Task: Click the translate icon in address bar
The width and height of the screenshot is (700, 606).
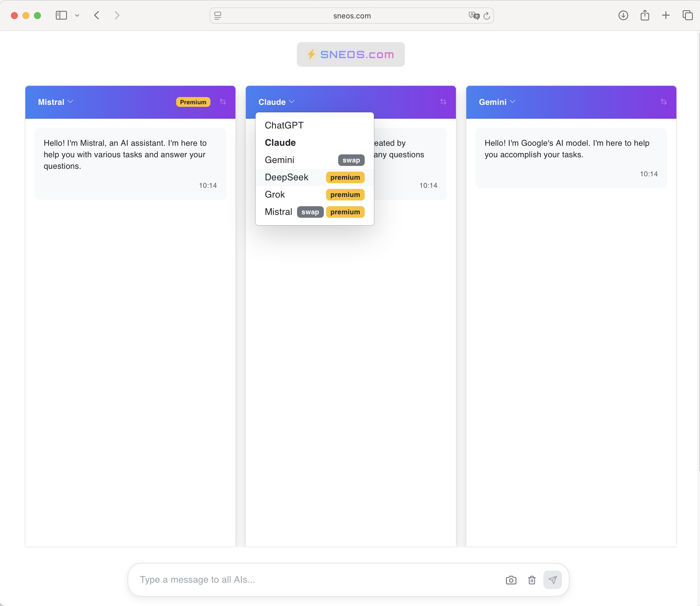Action: click(x=474, y=16)
